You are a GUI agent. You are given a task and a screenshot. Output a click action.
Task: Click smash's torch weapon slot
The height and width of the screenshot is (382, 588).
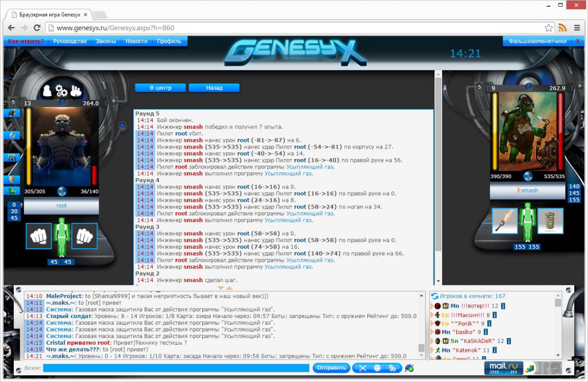[505, 221]
